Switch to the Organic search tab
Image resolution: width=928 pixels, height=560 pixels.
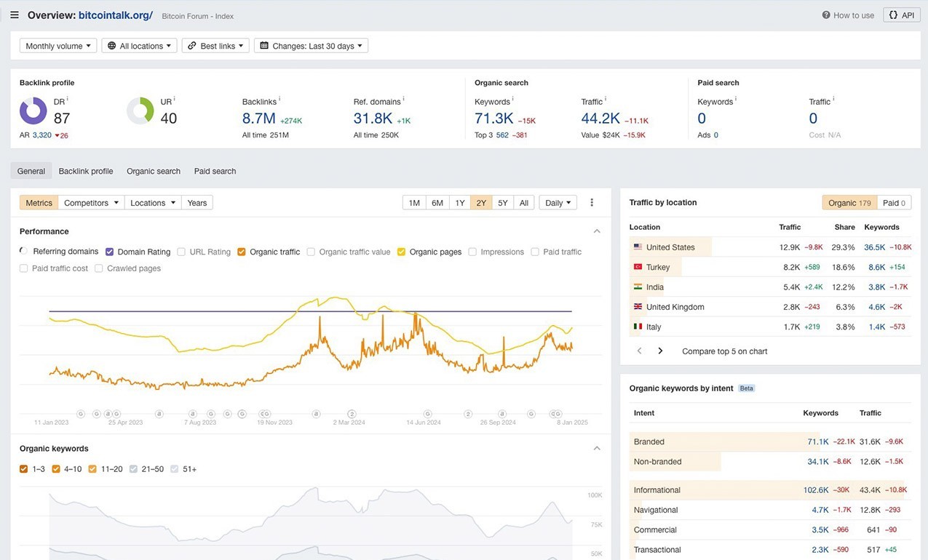154,171
